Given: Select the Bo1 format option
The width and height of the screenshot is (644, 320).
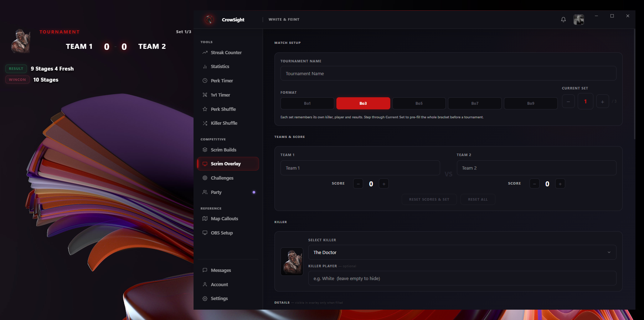Looking at the screenshot, I should [x=307, y=103].
